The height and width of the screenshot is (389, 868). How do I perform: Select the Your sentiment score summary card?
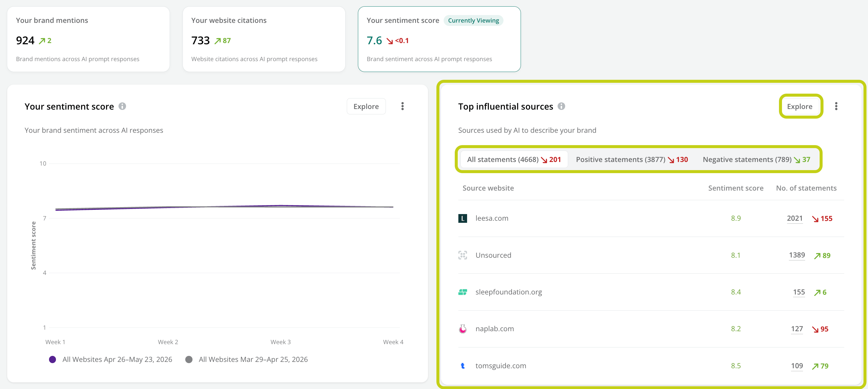click(x=439, y=39)
